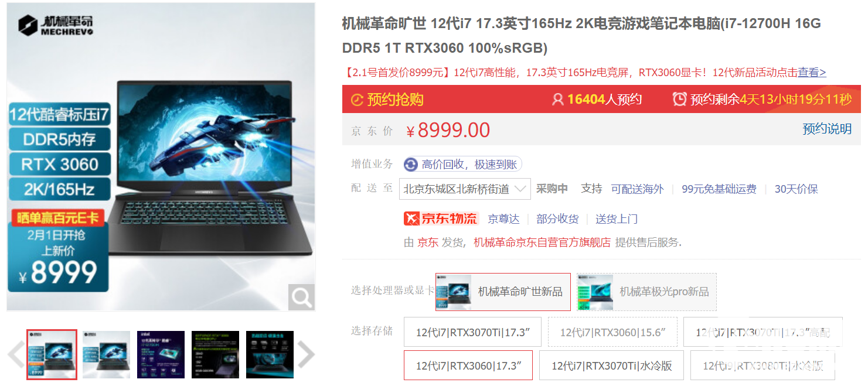Click the red 预约抢购 banner
The image size is (868, 386).
(x=387, y=100)
